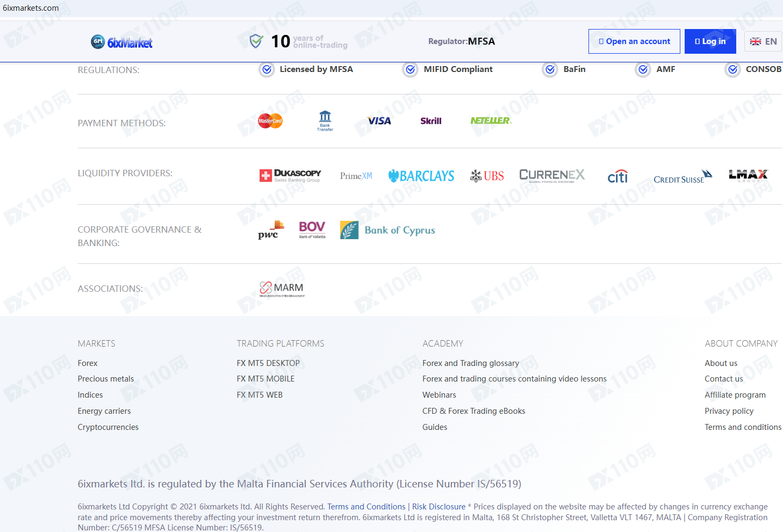This screenshot has height=532, width=783.
Task: Open the Barclays liquidity provider logo
Action: pos(421,176)
